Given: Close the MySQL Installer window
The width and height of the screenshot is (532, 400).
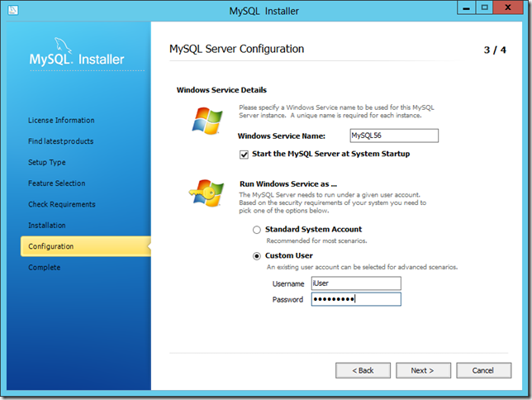Looking at the screenshot, I should click(508, 7).
